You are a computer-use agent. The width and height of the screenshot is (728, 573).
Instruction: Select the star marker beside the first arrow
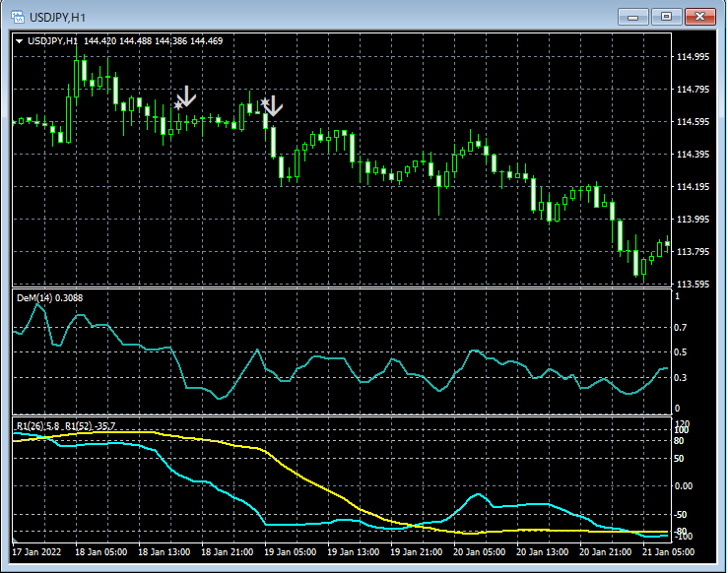pos(177,104)
